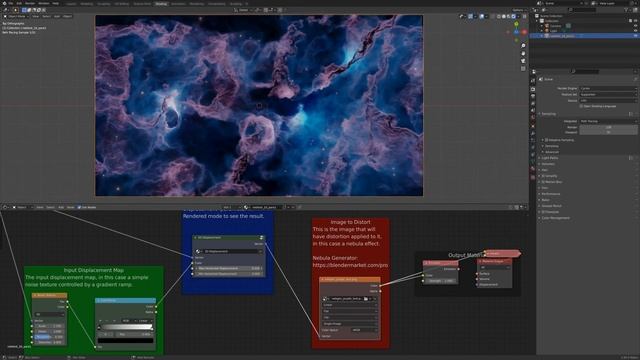
Task: Click the zoom magnifier viewport navigation icon
Action: pyautogui.click(x=523, y=46)
